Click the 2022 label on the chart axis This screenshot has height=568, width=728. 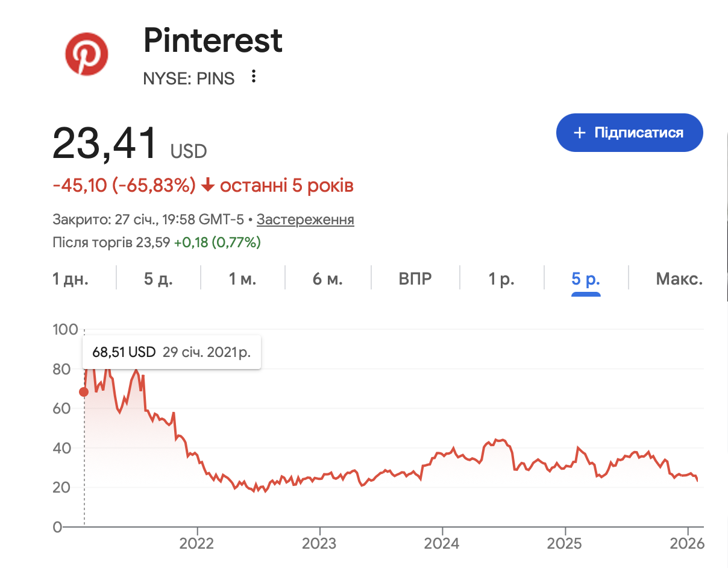pyautogui.click(x=197, y=543)
